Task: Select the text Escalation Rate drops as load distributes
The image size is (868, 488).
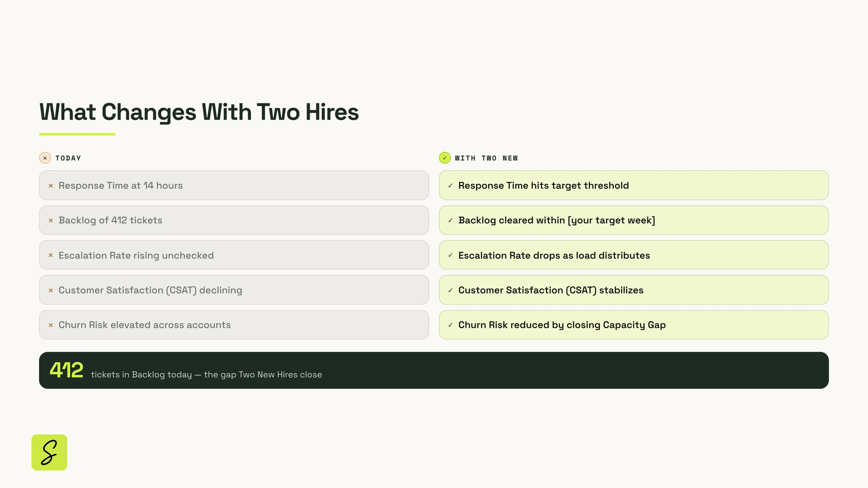Action: tap(554, 255)
